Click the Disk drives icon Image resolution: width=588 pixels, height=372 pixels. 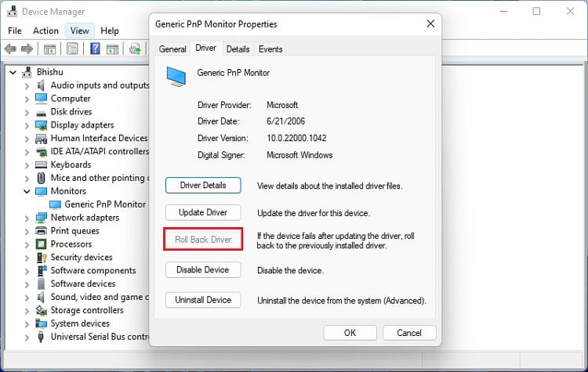click(x=41, y=113)
